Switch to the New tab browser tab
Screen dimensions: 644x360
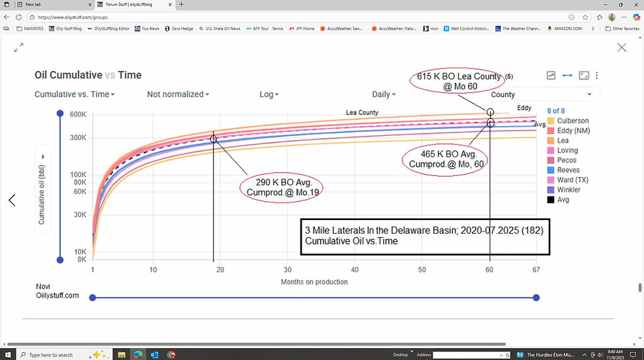point(54,5)
